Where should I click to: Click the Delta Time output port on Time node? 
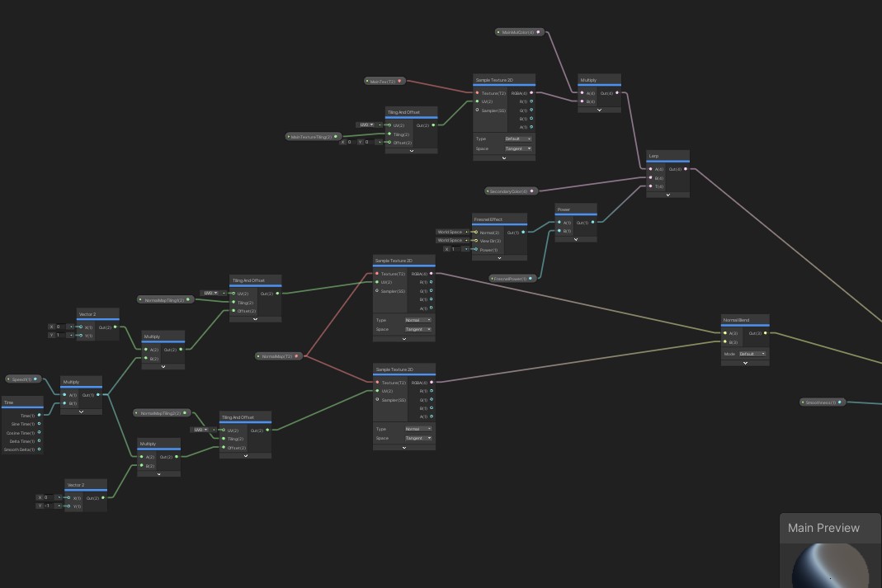39,441
